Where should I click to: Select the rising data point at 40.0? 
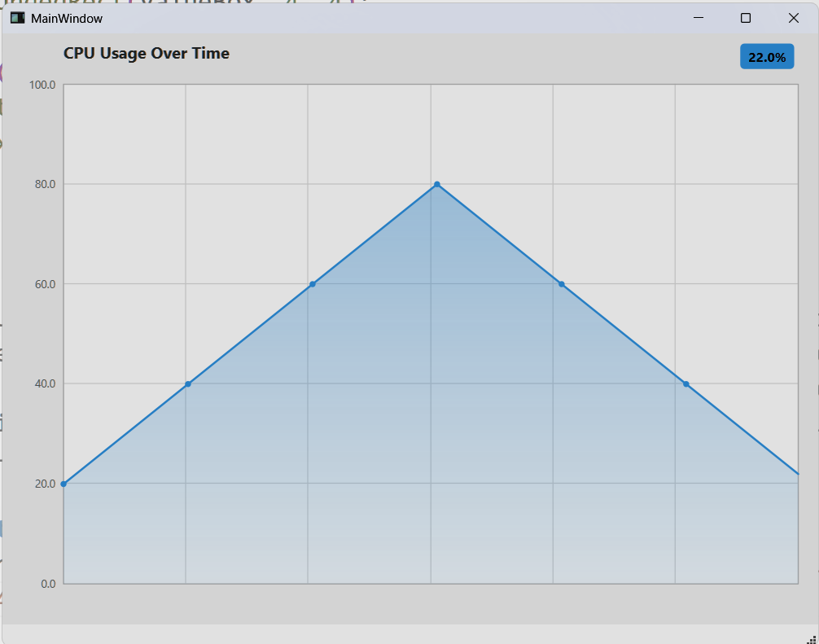[187, 383]
